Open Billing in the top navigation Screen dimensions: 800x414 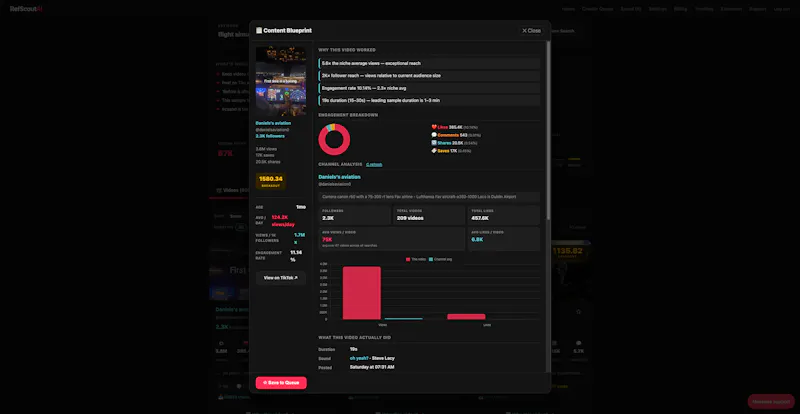[681, 9]
